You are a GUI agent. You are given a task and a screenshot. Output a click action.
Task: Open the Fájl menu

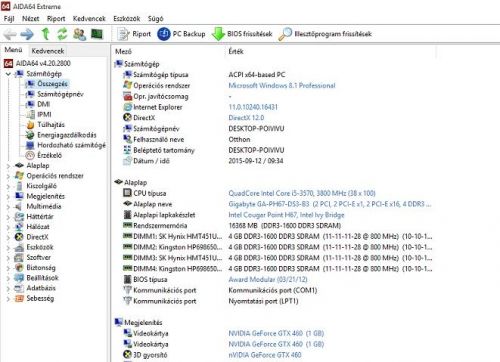click(9, 19)
